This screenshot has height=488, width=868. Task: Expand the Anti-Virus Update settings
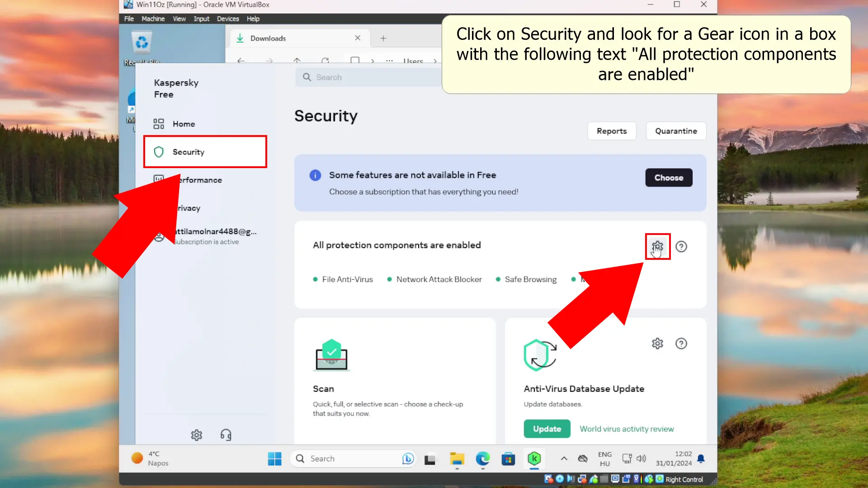[x=657, y=343]
